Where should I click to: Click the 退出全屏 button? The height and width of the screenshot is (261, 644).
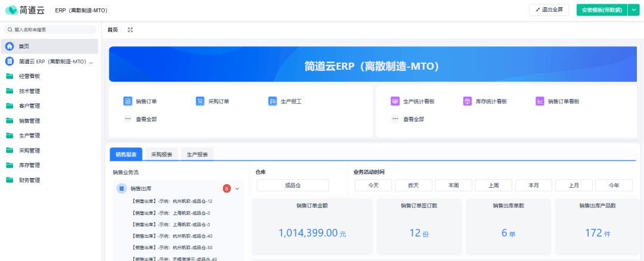click(549, 10)
